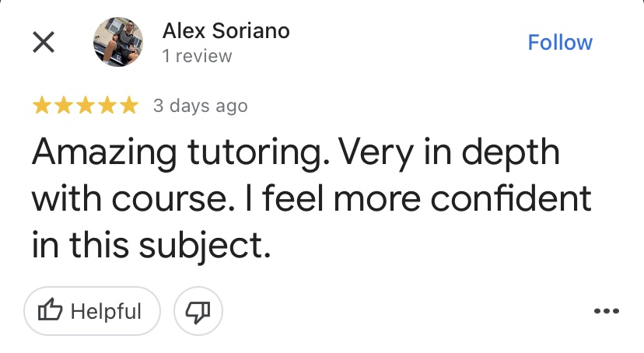Click the '3 days ago' timestamp
This screenshot has height=353, width=644.
point(200,106)
